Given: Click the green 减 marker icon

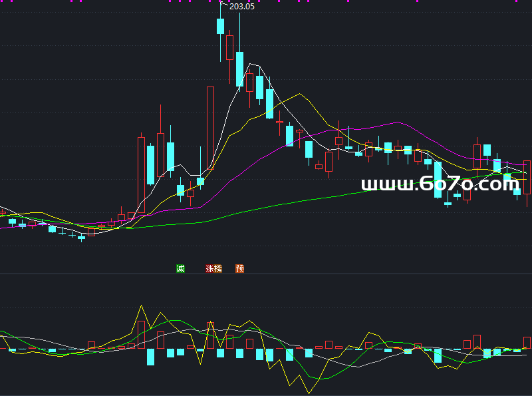Looking at the screenshot, I should (180, 269).
